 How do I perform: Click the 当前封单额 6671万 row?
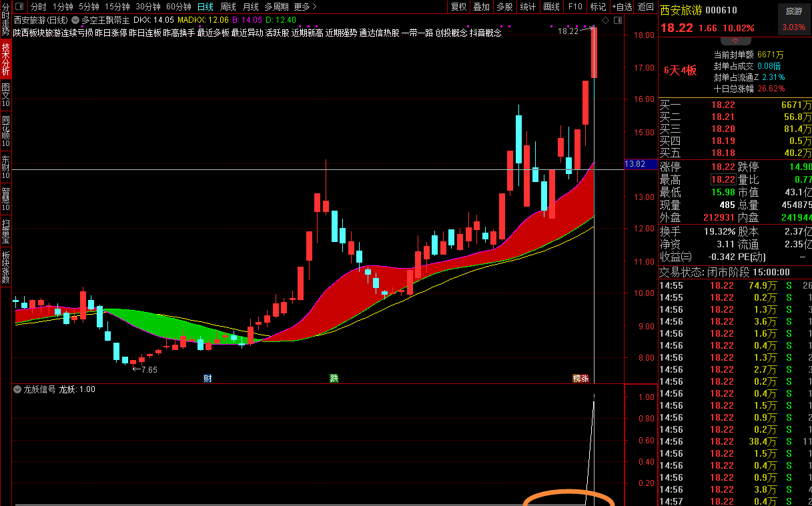[749, 55]
